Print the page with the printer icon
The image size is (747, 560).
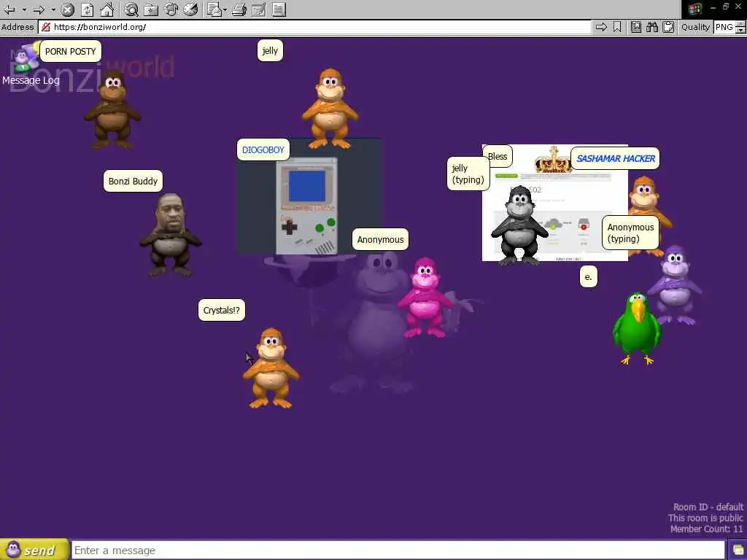pos(239,9)
